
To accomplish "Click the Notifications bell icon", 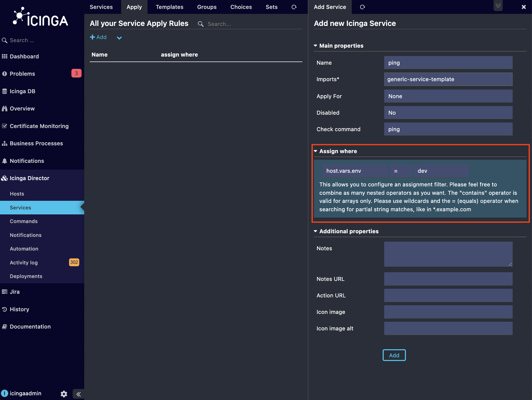I will point(4,161).
